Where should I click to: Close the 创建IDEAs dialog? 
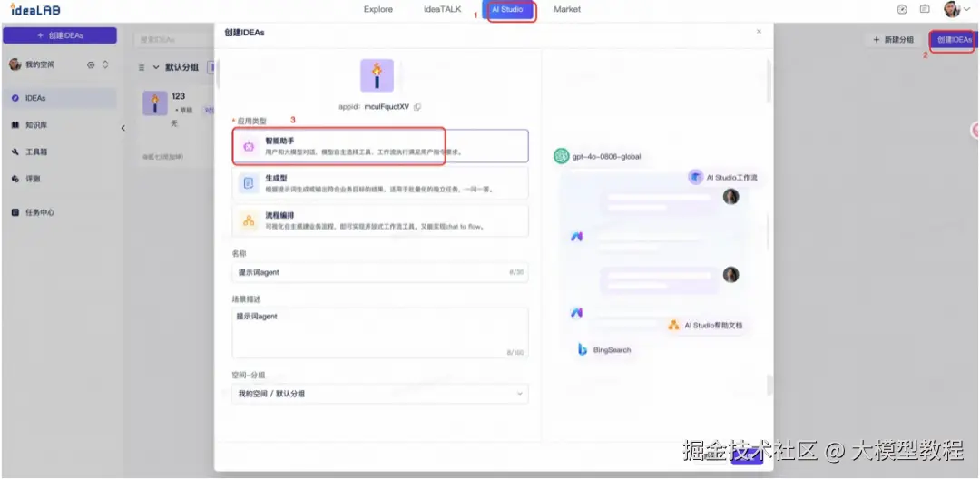(x=759, y=31)
